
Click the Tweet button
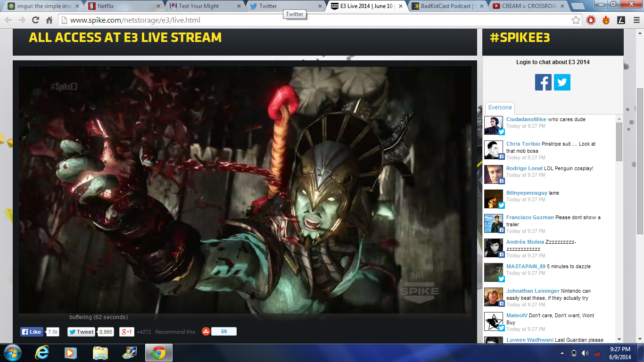click(x=82, y=332)
